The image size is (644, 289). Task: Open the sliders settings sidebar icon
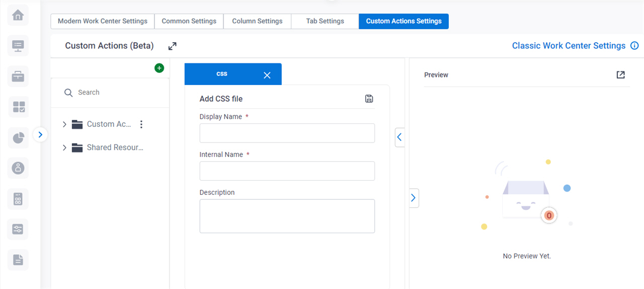click(x=18, y=230)
